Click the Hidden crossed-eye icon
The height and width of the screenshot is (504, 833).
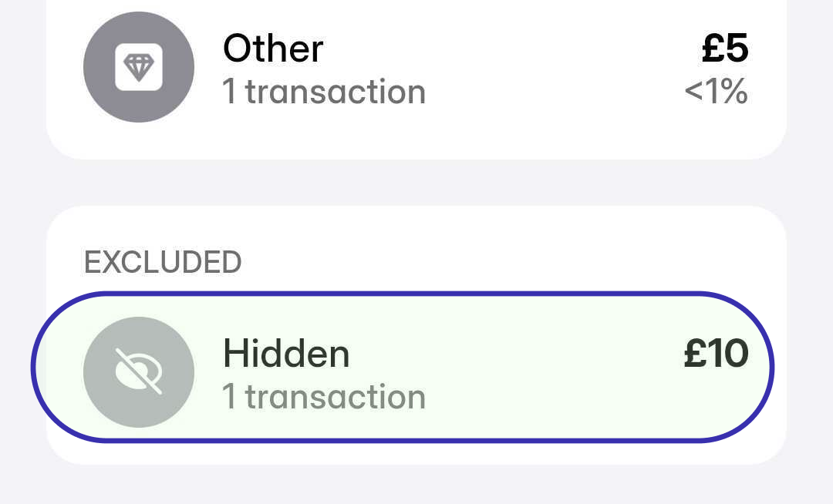(139, 371)
